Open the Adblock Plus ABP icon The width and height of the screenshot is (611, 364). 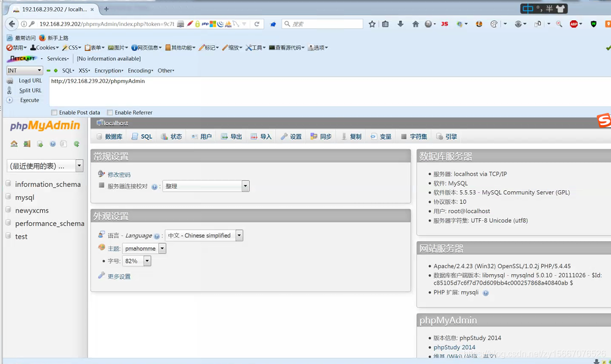coord(574,24)
